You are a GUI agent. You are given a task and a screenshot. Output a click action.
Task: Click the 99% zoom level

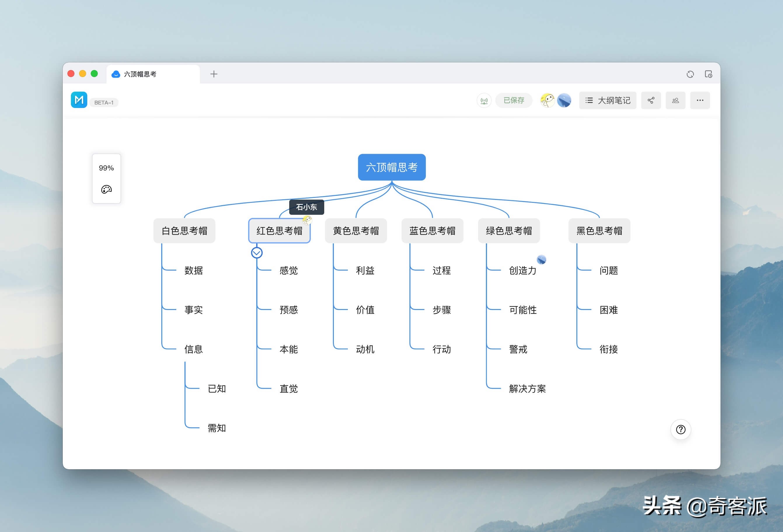pos(106,168)
